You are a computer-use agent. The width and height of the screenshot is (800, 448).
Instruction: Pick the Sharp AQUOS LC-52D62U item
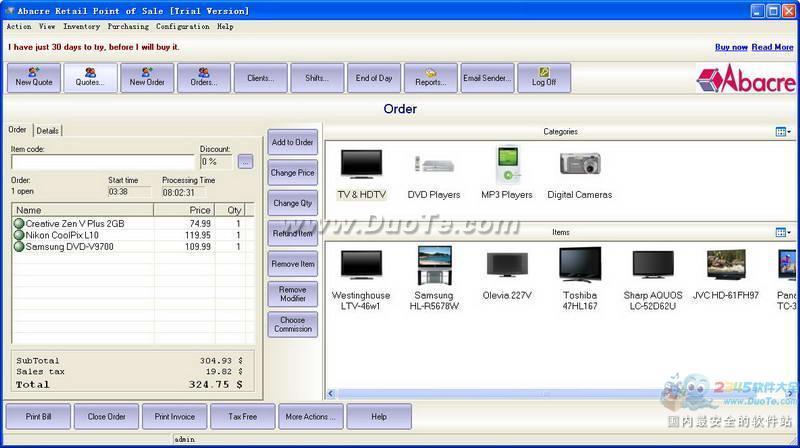(x=653, y=279)
